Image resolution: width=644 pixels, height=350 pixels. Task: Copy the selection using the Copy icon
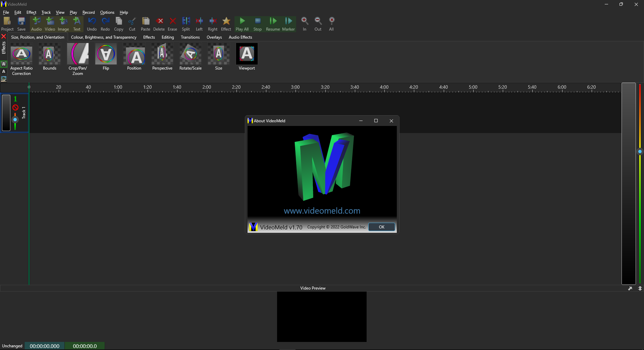119,24
